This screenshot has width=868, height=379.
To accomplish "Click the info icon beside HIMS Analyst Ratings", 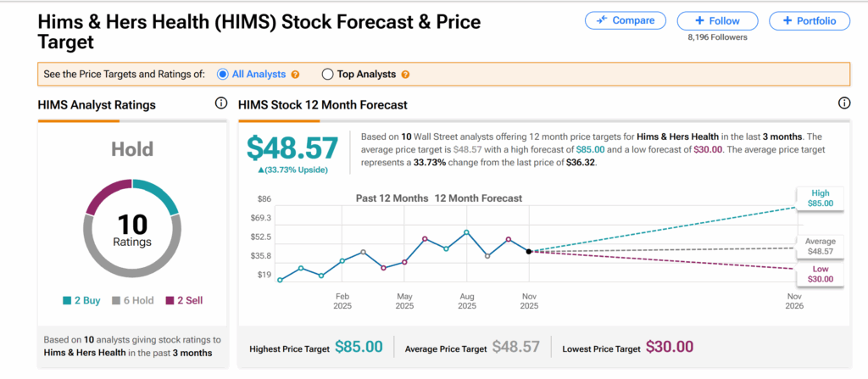I will (x=221, y=103).
